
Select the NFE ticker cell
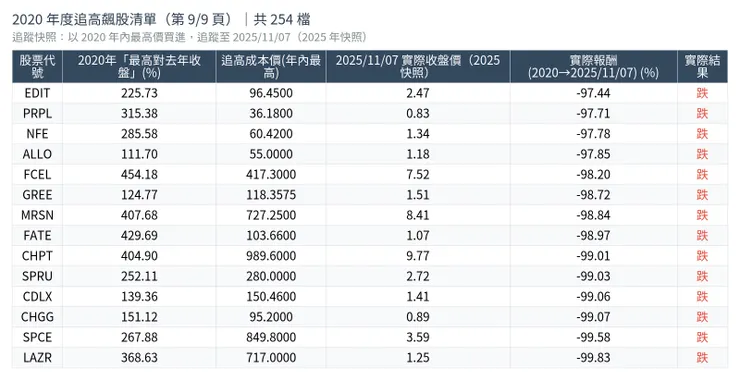(37, 134)
